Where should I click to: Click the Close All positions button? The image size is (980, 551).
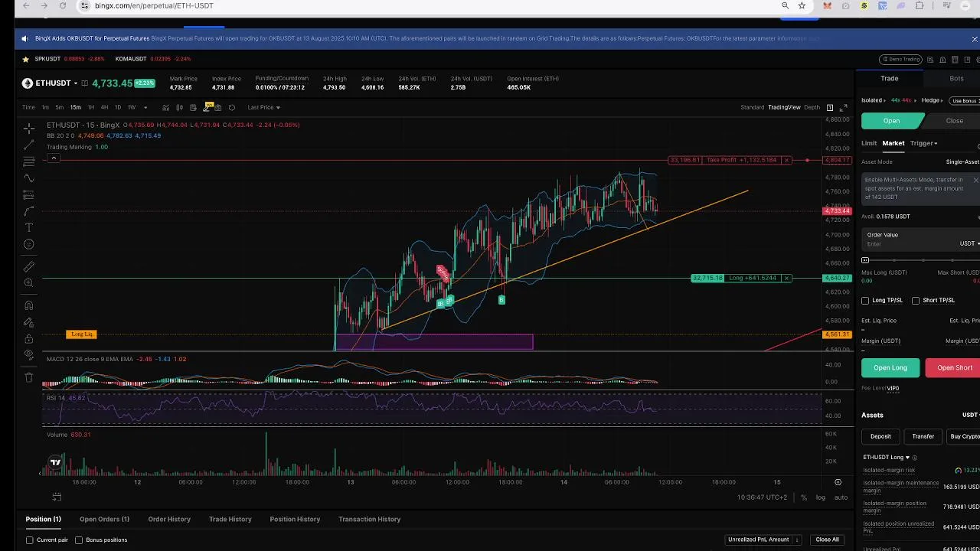click(827, 540)
